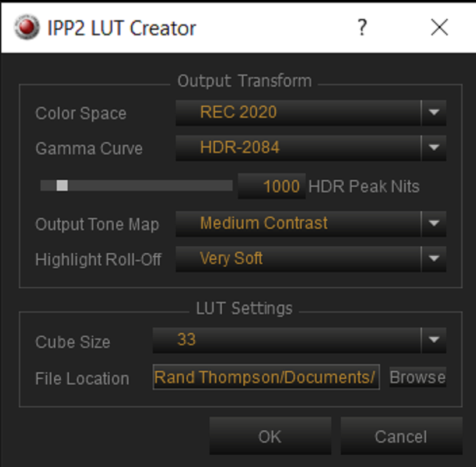The width and height of the screenshot is (476, 467).
Task: Open the Gamma Curve HDR-2084 combo box
Action: pyautogui.click(x=310, y=148)
